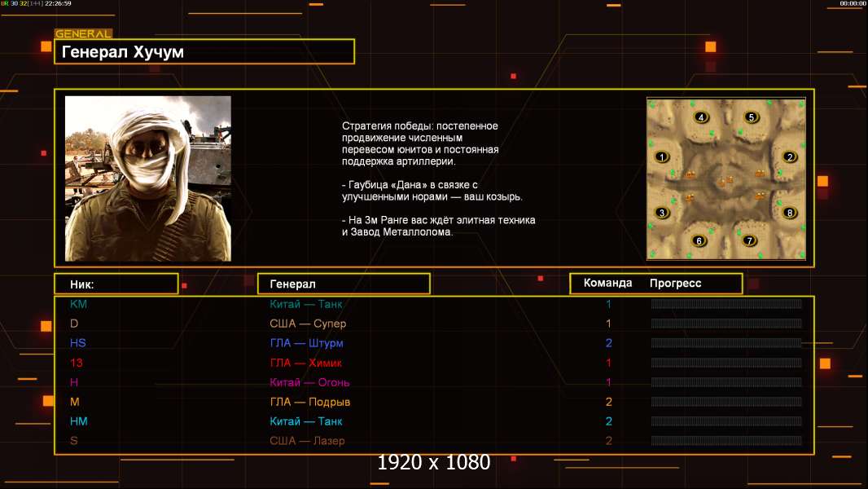
Task: Select start position 8 on the map
Action: click(x=790, y=213)
